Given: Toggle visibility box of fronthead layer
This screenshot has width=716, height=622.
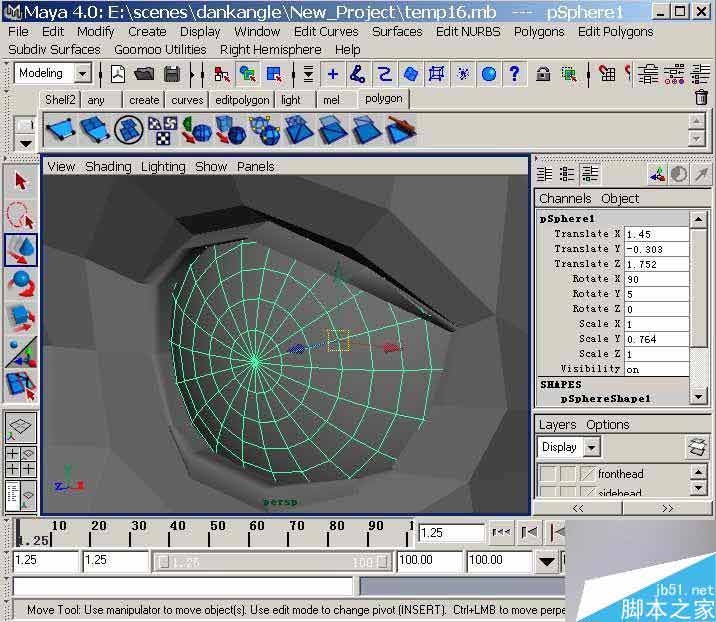Looking at the screenshot, I should pos(547,474).
